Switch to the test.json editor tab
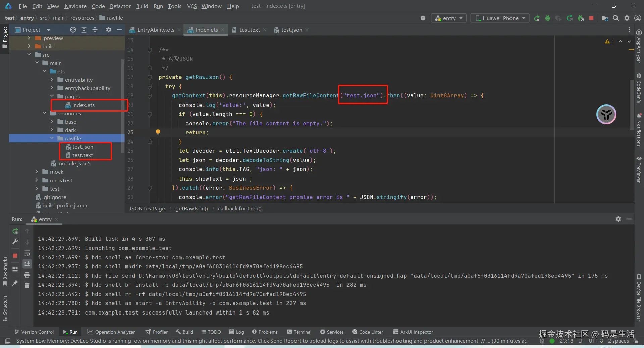 tap(291, 30)
